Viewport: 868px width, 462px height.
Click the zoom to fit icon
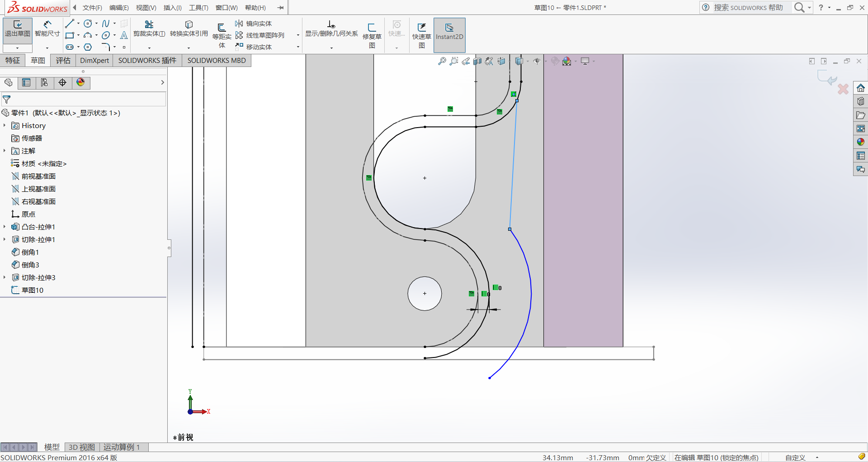coord(442,61)
